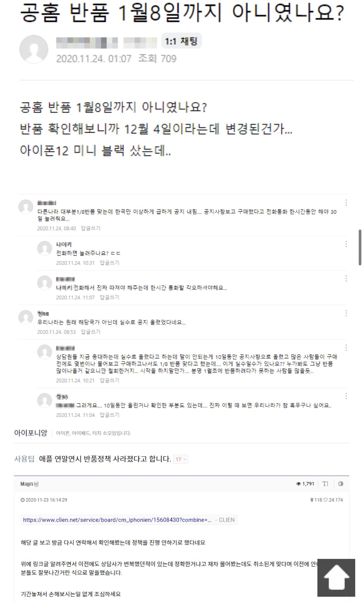Open the 1:1 채팅 chat button
Image resolution: width=364 pixels, height=602 pixels.
[x=181, y=41]
